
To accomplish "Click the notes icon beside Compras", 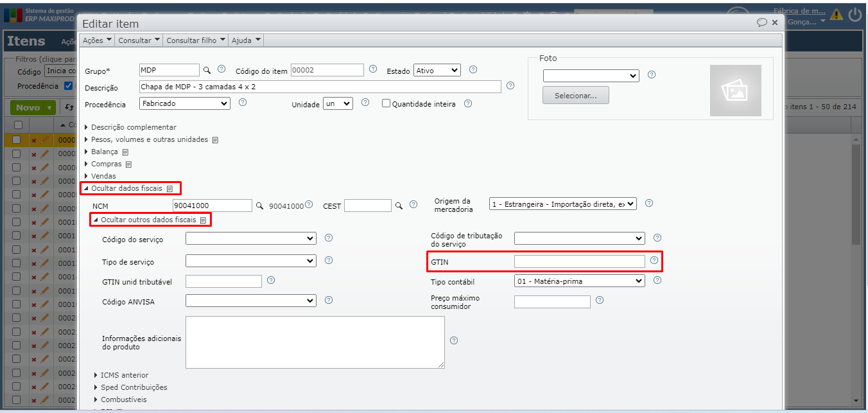I will (129, 164).
